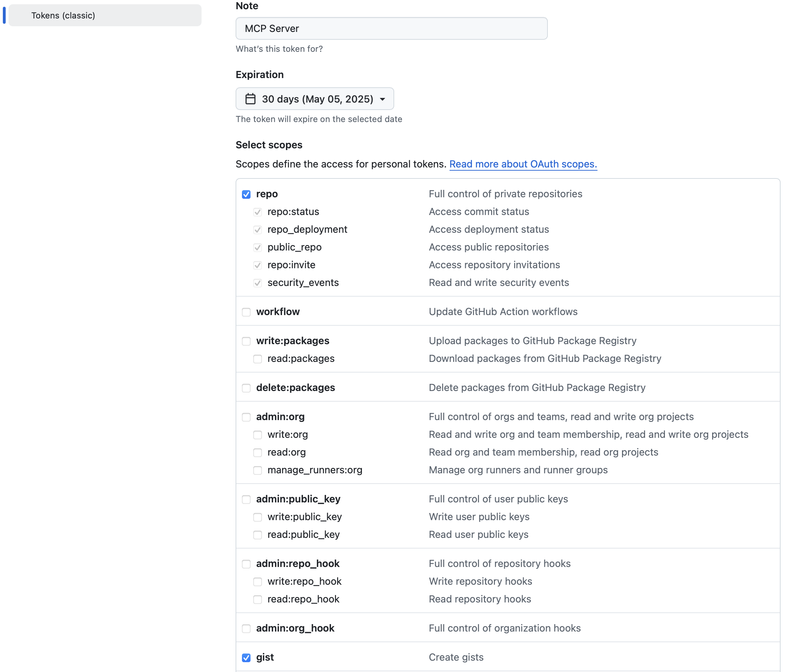Image resolution: width=804 pixels, height=672 pixels.
Task: Tick the delete:packages checkbox
Action: 246,388
